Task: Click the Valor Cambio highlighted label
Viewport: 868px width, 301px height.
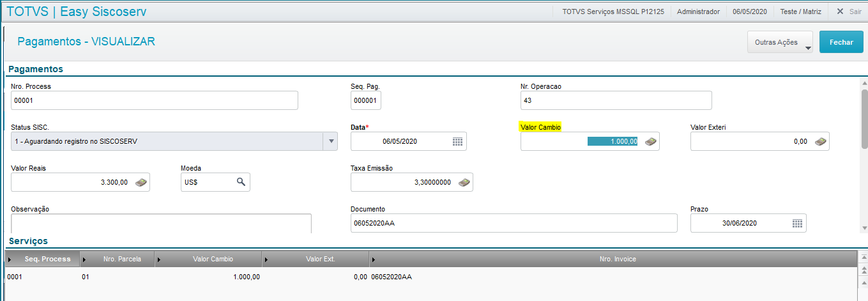Action: click(541, 127)
